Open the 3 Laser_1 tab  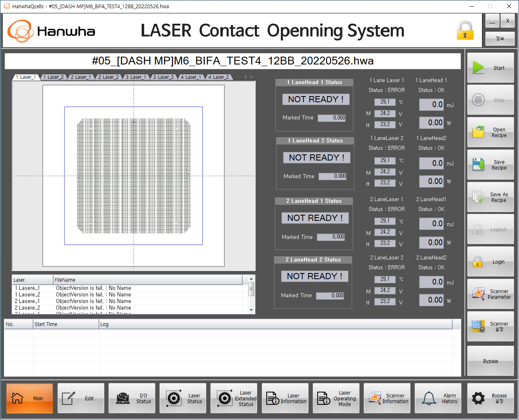(136, 77)
